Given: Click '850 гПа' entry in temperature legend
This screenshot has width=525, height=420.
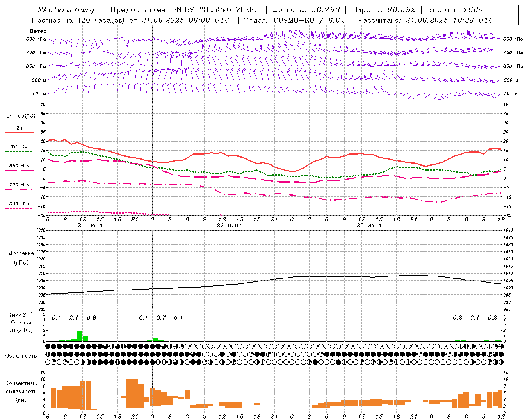Looking at the screenshot, I should click(19, 166).
